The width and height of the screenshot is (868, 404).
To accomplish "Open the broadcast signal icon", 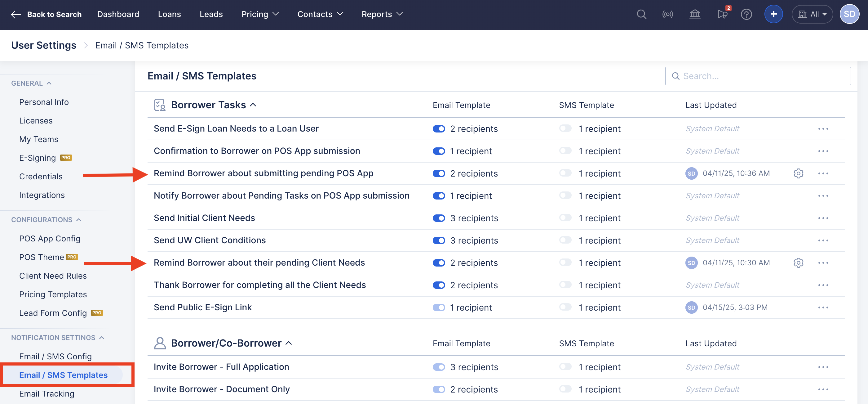I will pyautogui.click(x=667, y=14).
